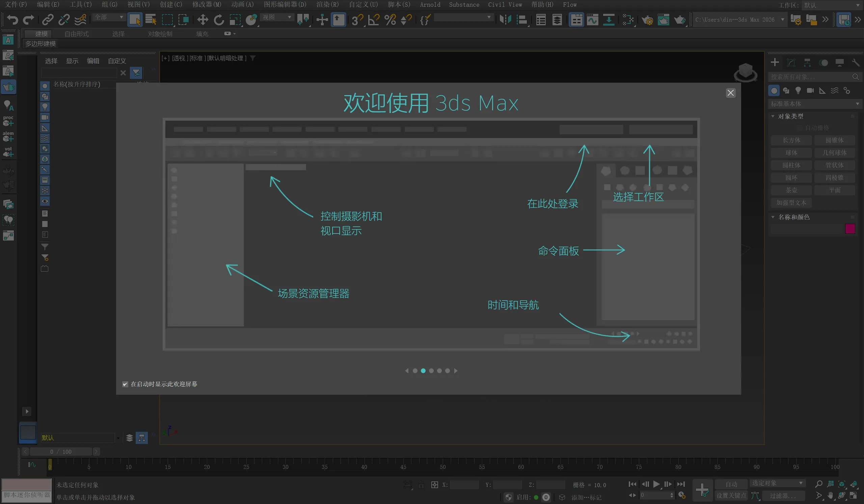Open the Render Setup teapot icon
The width and height of the screenshot is (864, 504).
pyautogui.click(x=647, y=20)
